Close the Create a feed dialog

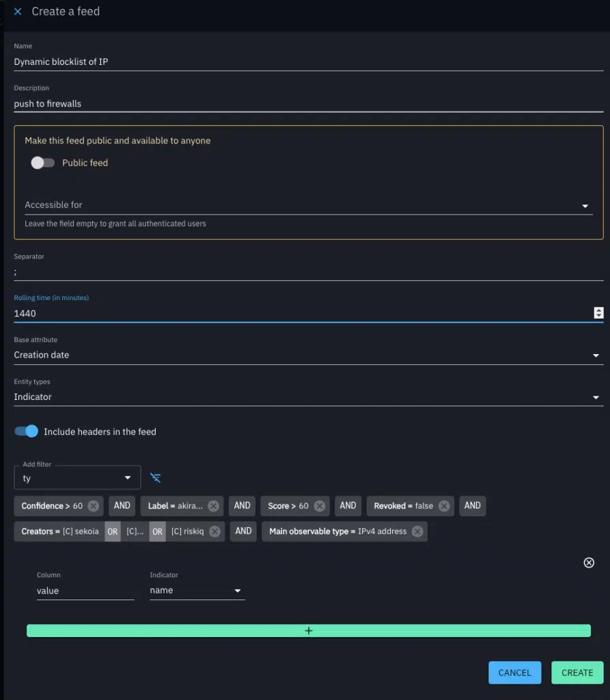coord(18,12)
